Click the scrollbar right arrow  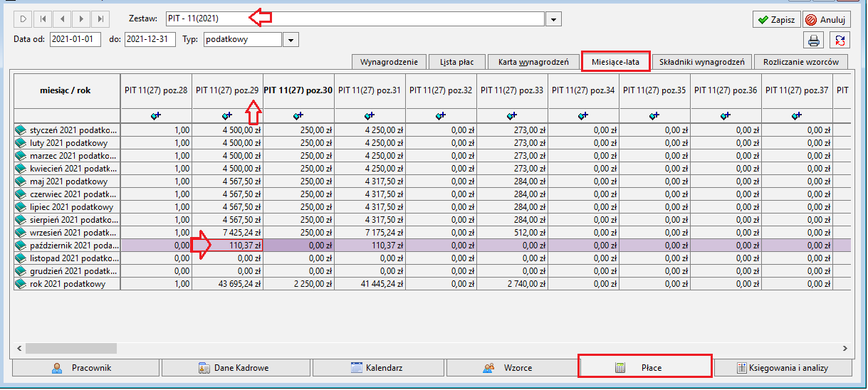(x=845, y=349)
